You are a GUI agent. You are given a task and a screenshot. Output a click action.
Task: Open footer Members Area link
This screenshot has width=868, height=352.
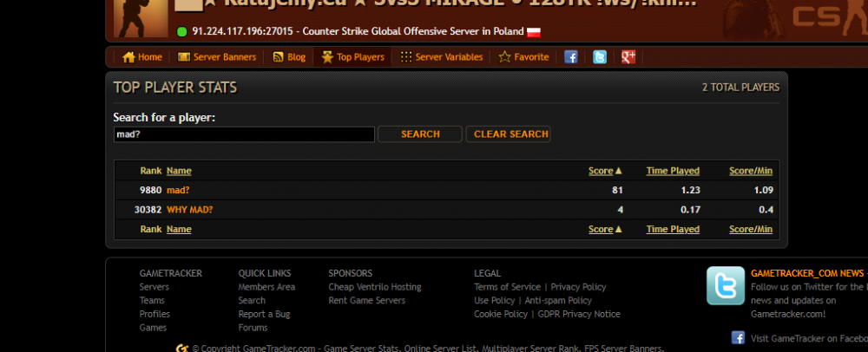click(266, 287)
